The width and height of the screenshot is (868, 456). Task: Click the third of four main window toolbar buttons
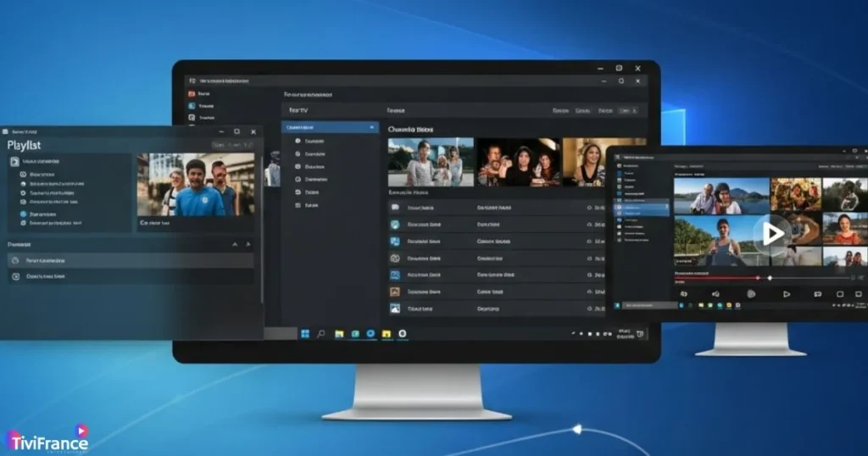(605, 111)
